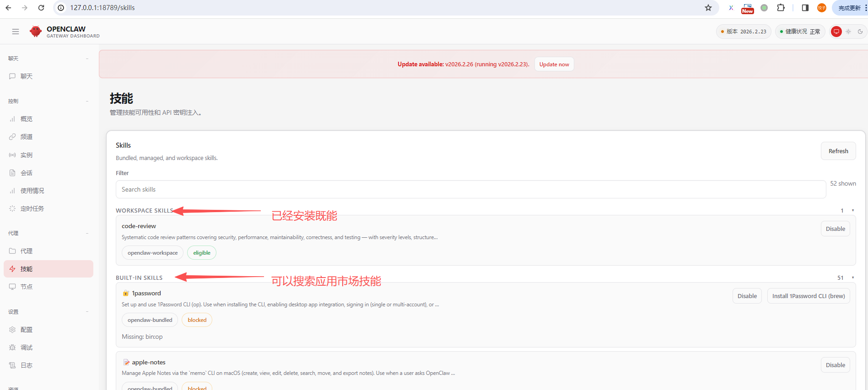Click the 健康状况 正常 health pill
The image size is (868, 390).
tap(800, 32)
